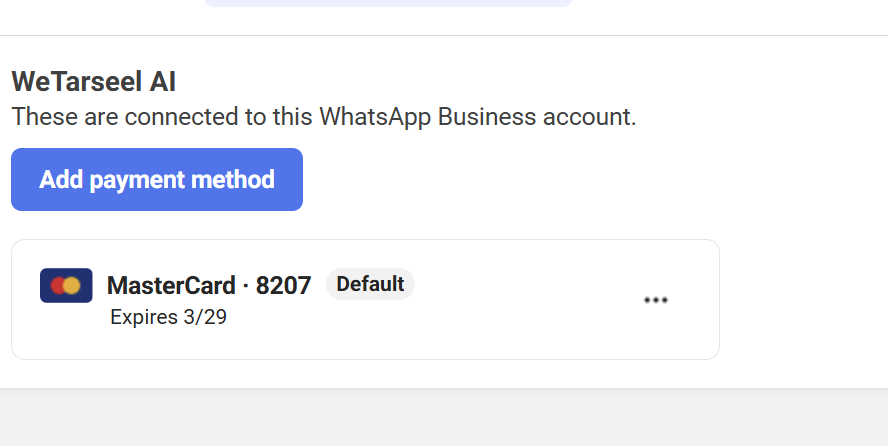Image resolution: width=888 pixels, height=446 pixels.
Task: Click the white space right of Add payment method
Action: (566, 179)
